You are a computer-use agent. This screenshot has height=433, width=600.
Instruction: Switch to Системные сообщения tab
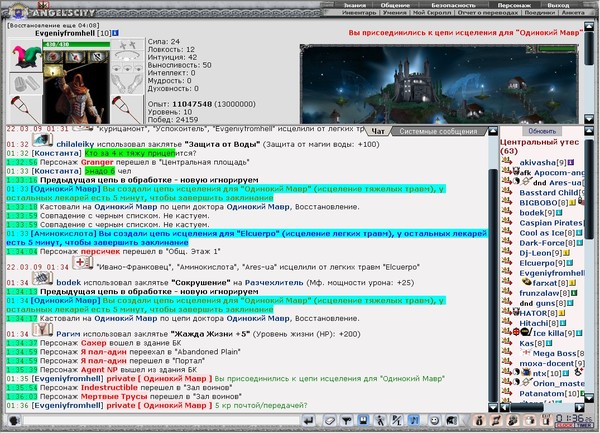point(438,131)
